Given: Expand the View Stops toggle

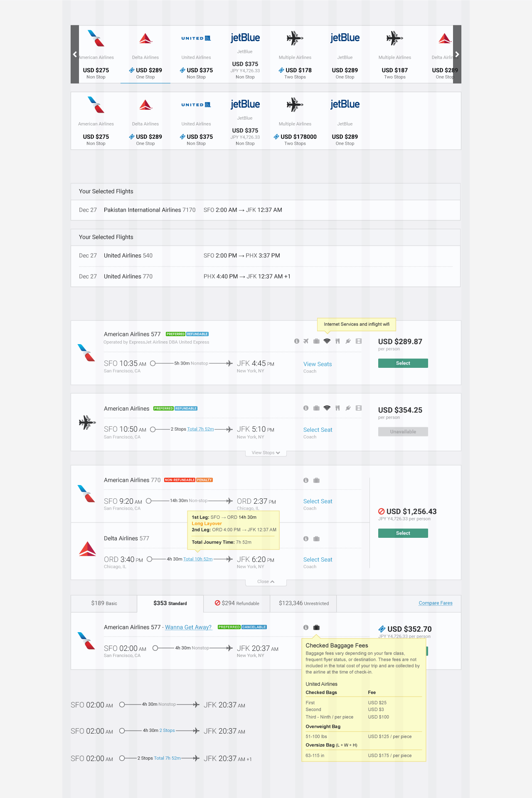Looking at the screenshot, I should 266,453.
